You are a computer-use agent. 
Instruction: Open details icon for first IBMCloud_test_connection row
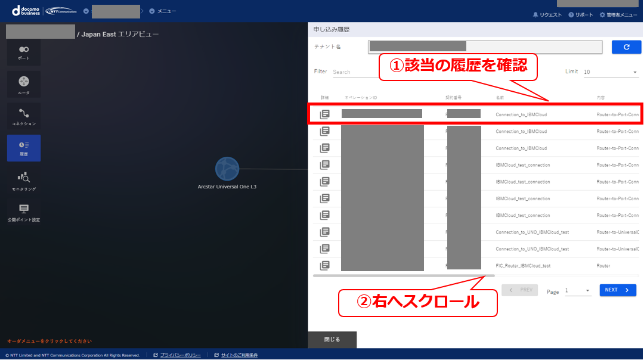325,165
